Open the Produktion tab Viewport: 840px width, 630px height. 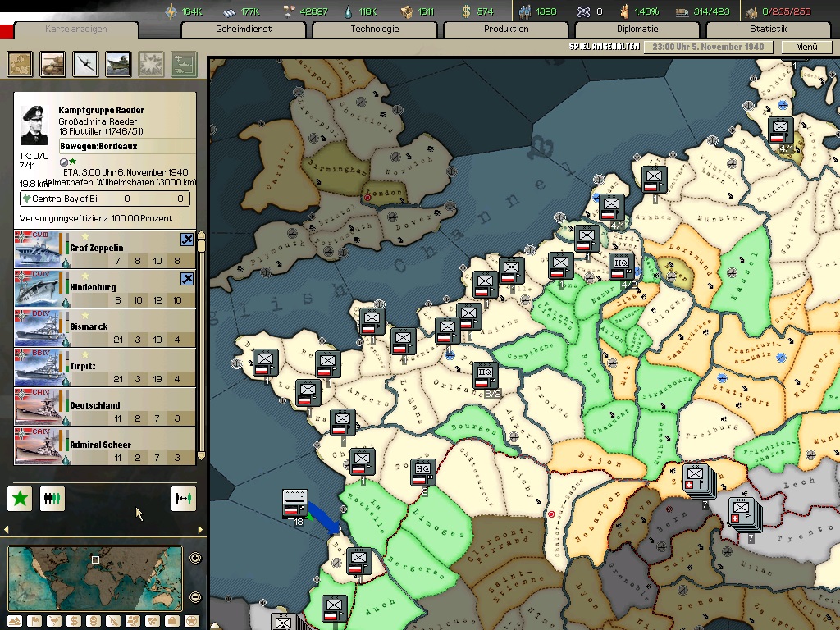[505, 29]
